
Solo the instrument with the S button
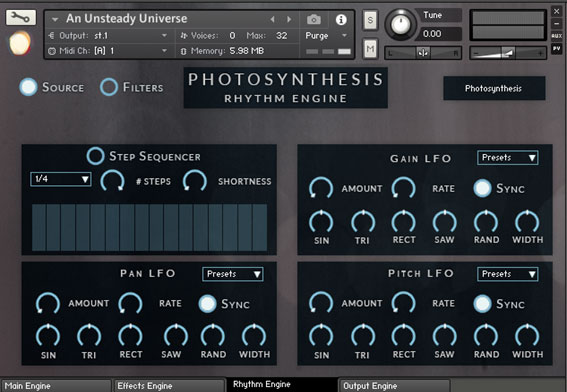coord(370,20)
